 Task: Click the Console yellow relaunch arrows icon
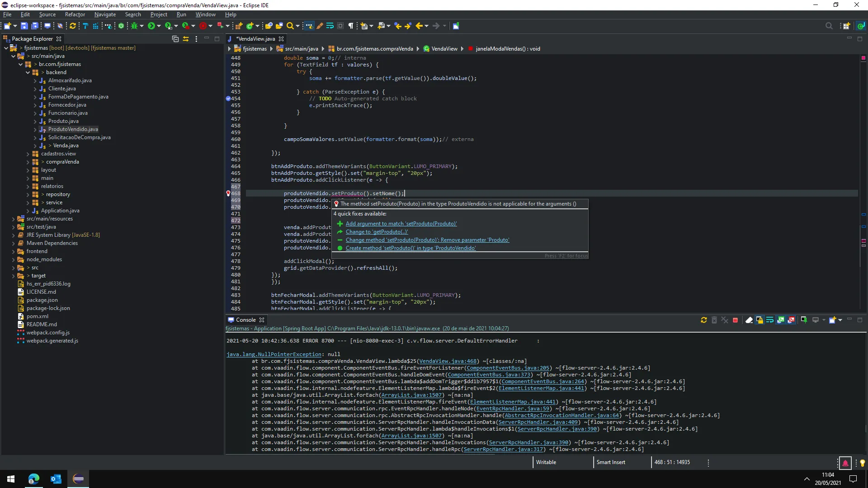pyautogui.click(x=704, y=320)
